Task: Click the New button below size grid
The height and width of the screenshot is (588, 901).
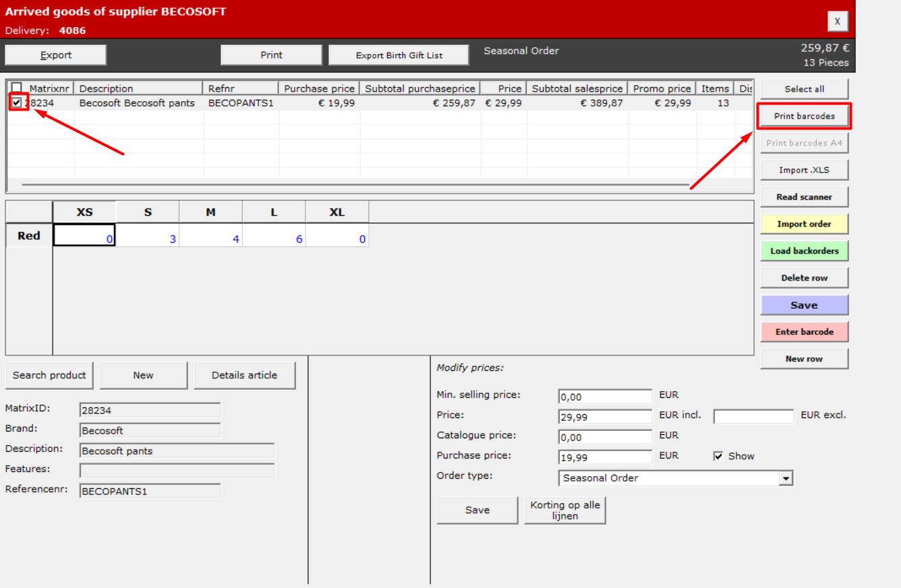Action: click(143, 376)
